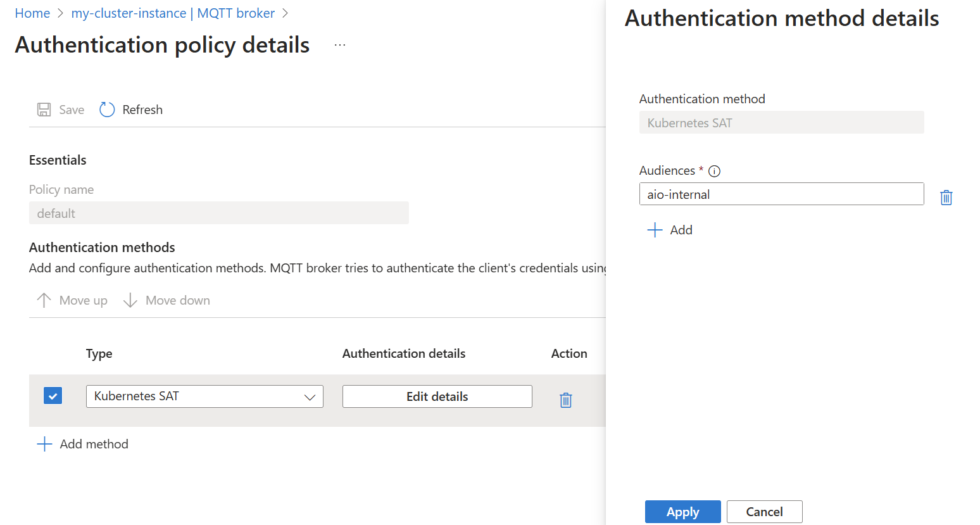Click the Save icon on the toolbar
This screenshot has height=525, width=980.
click(x=43, y=109)
